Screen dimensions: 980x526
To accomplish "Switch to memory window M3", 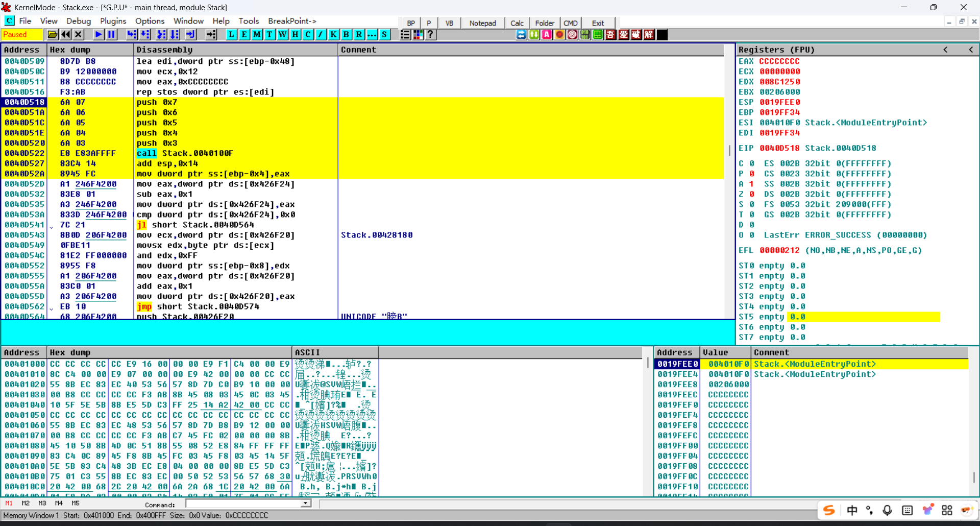I will 42,504.
